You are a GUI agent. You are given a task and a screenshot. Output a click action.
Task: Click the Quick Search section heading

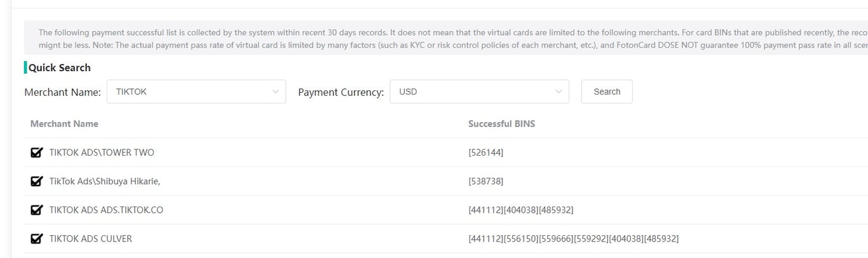point(60,67)
